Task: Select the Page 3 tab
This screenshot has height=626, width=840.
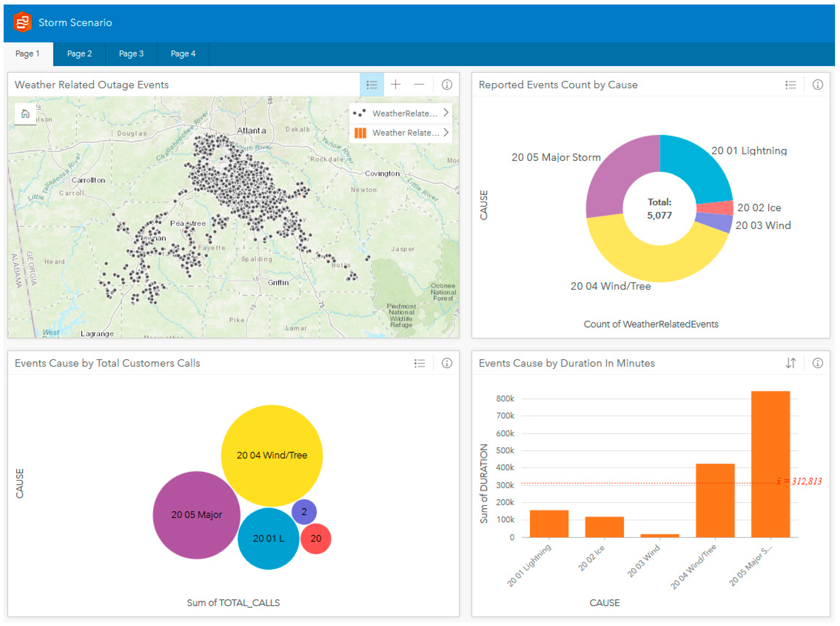Action: click(x=131, y=54)
